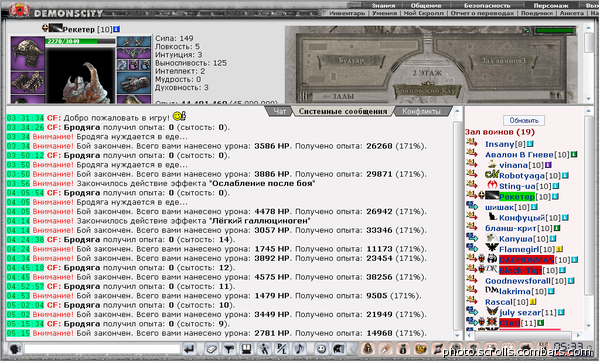This screenshot has width=600, height=362.
Task: Click the funnel chat filter icon
Action: [x=229, y=349]
